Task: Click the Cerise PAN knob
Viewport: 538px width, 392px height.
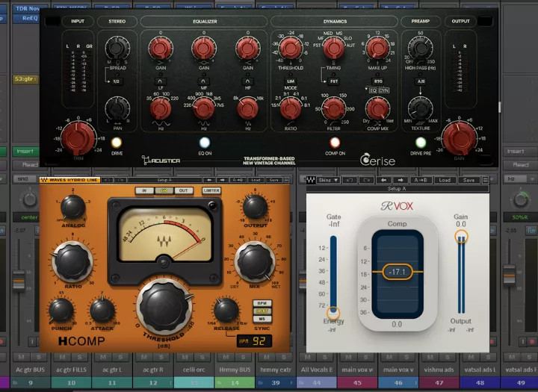Action: click(117, 108)
